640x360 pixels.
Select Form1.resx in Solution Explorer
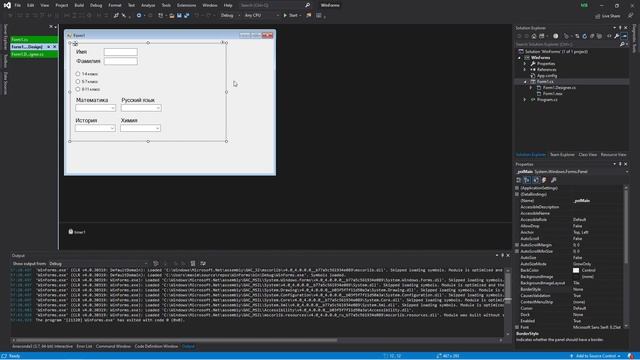(552, 93)
